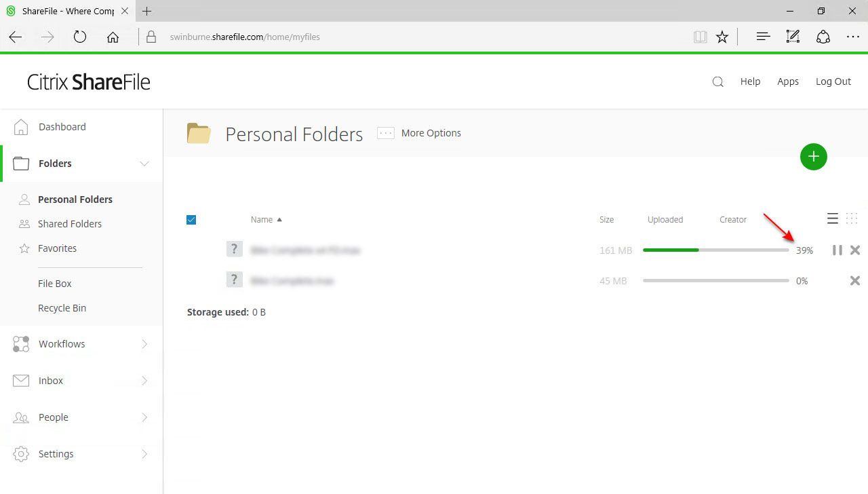
Task: Click the green plus add button
Action: 813,157
